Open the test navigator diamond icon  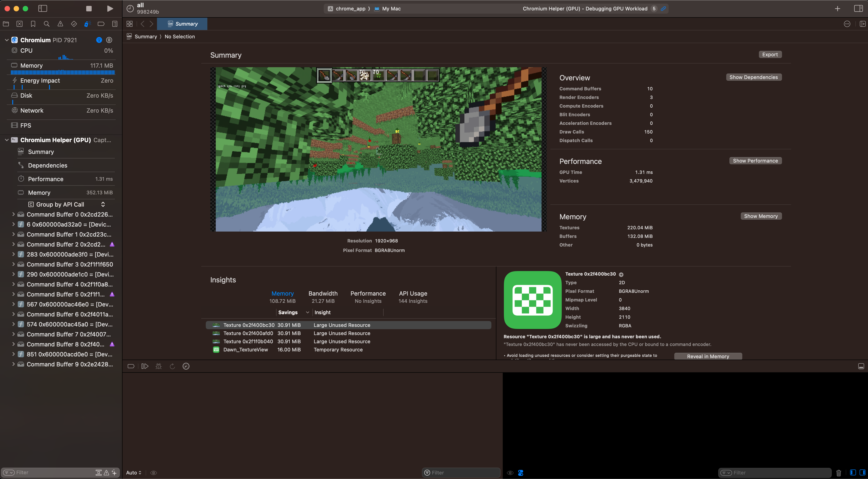coord(74,24)
